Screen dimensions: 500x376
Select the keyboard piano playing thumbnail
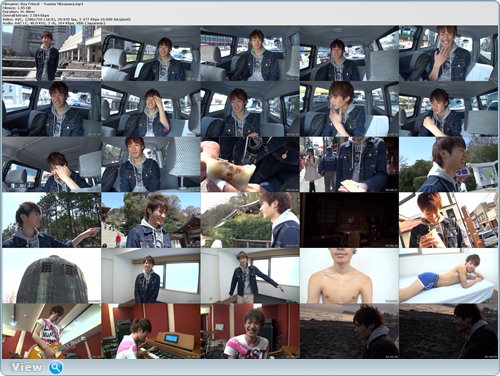tap(151, 331)
